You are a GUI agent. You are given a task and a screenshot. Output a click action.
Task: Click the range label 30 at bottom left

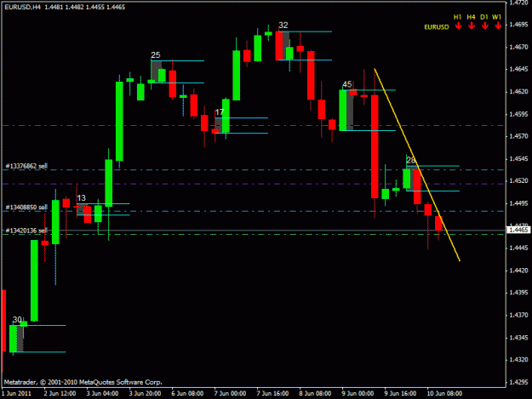tap(17, 320)
